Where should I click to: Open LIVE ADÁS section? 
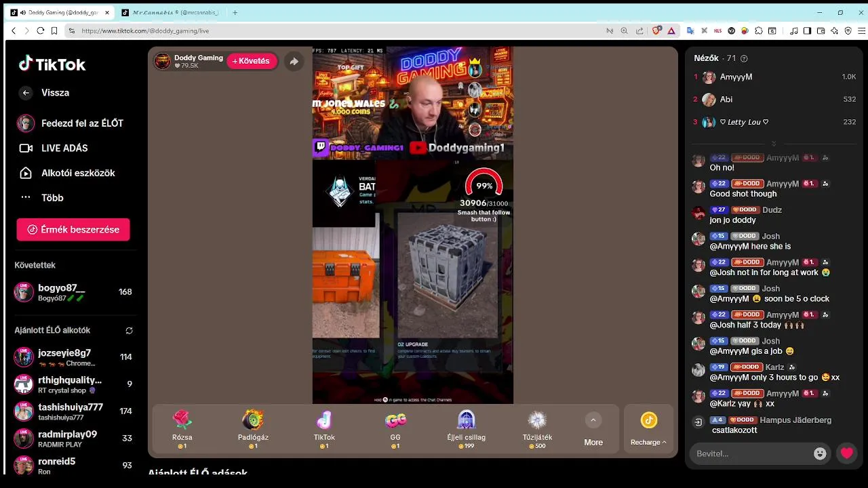[54, 148]
